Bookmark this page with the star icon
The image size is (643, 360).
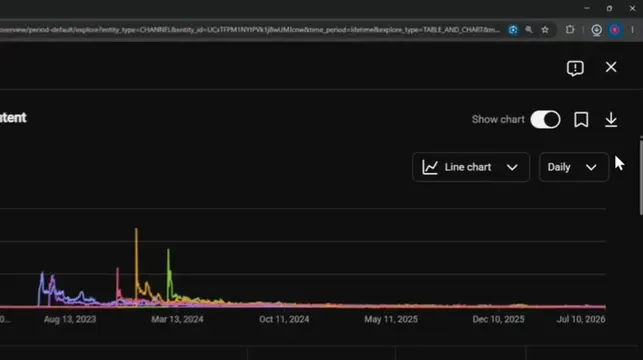pyautogui.click(x=545, y=30)
